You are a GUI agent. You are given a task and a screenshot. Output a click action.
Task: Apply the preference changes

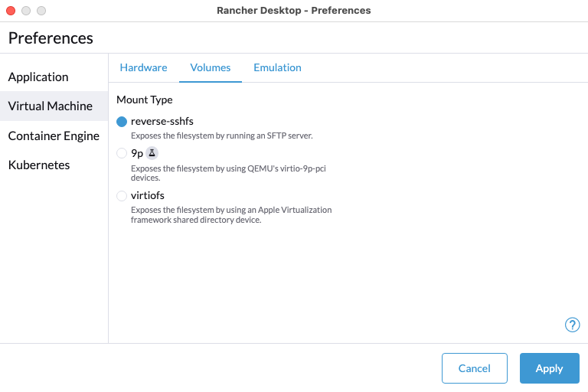click(549, 368)
